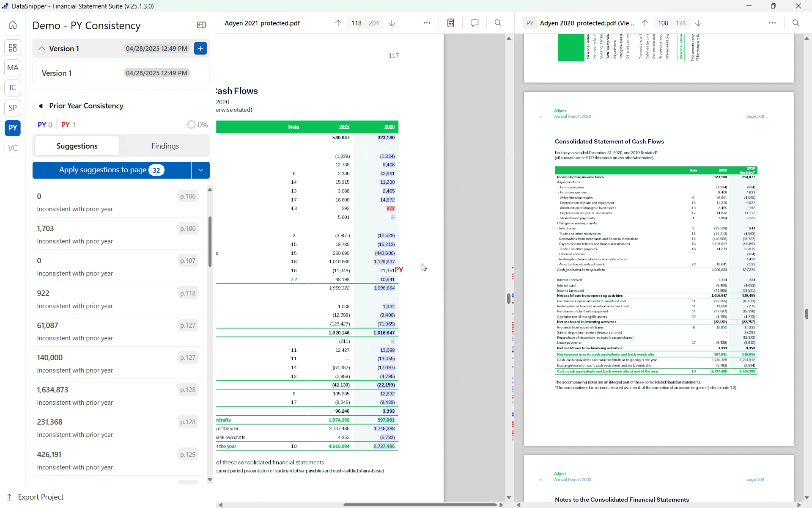The image size is (812, 508).
Task: Click the Export Project upload icon
Action: coord(9,497)
